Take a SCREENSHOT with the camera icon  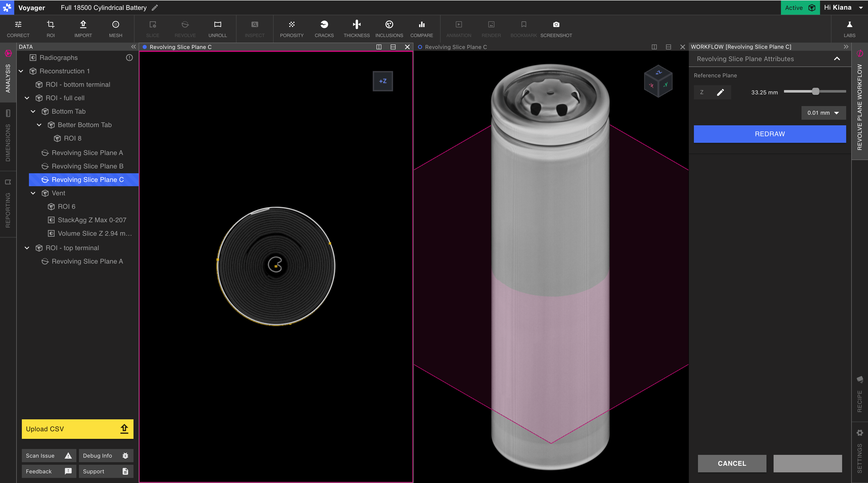coord(556,29)
